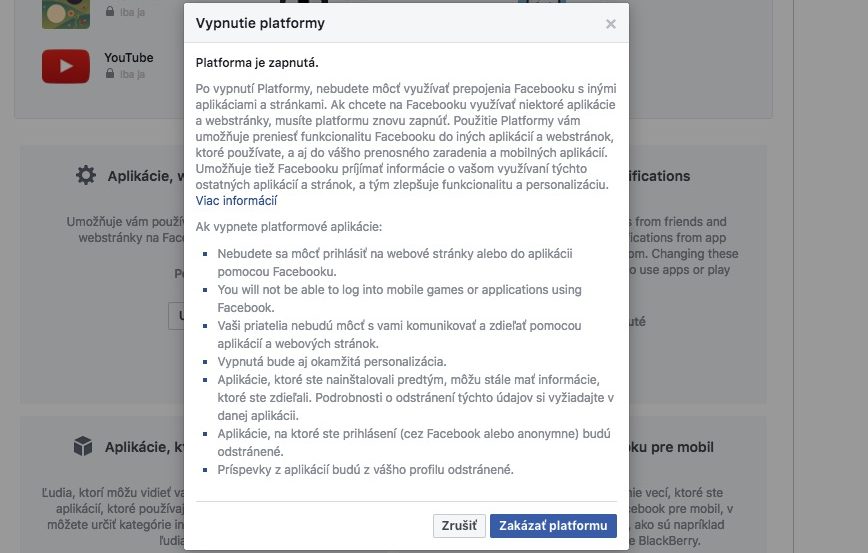Close the Vypnutie platformy dialog
The height and width of the screenshot is (553, 868).
coord(611,24)
